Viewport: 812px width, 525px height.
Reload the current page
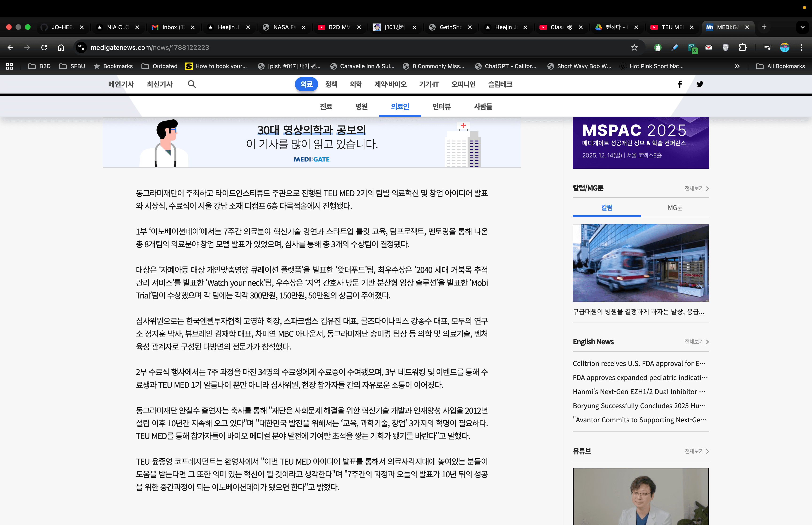(44, 47)
